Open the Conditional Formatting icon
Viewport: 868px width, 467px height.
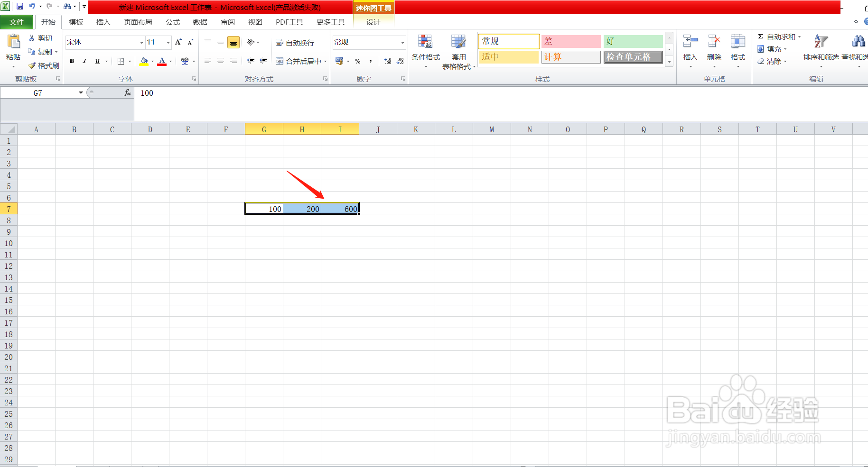[x=425, y=42]
